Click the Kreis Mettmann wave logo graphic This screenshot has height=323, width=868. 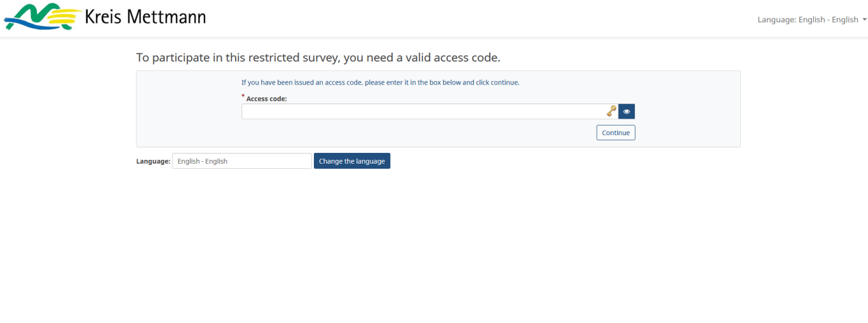pos(42,17)
